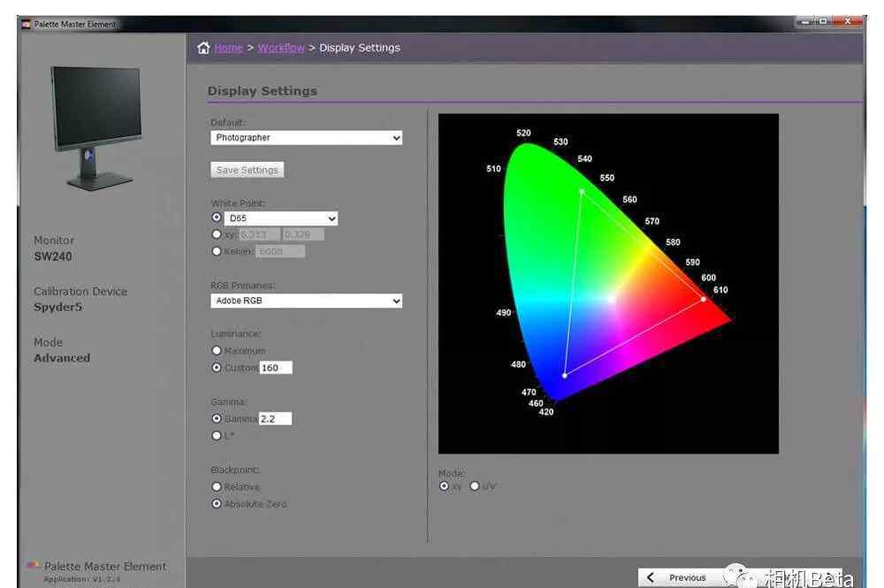The height and width of the screenshot is (588, 884).
Task: Click the "420" wavelength label on diagram
Action: [546, 412]
